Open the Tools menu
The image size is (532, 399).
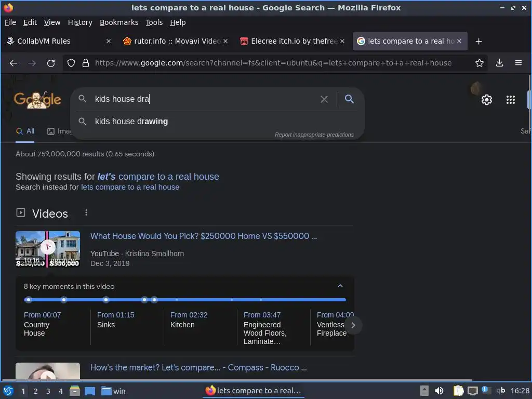[154, 22]
